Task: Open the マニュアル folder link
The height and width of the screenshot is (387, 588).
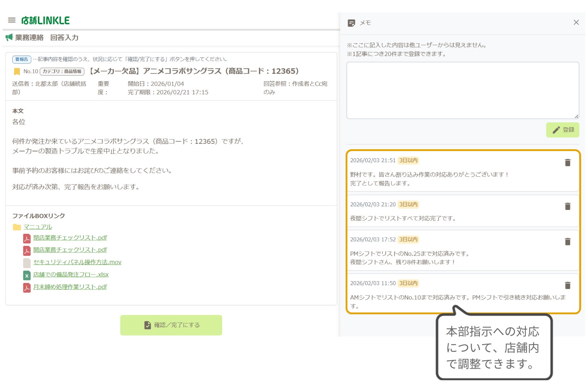Action: [38, 227]
